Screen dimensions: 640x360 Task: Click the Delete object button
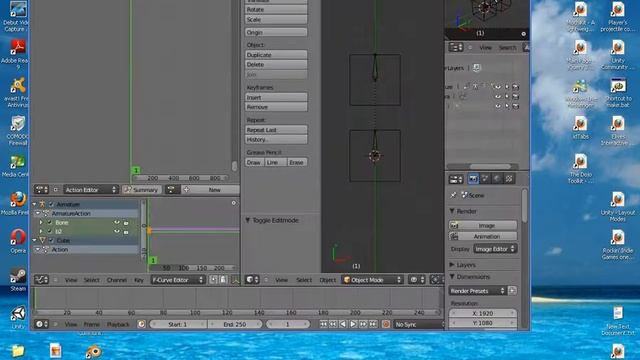(x=276, y=64)
